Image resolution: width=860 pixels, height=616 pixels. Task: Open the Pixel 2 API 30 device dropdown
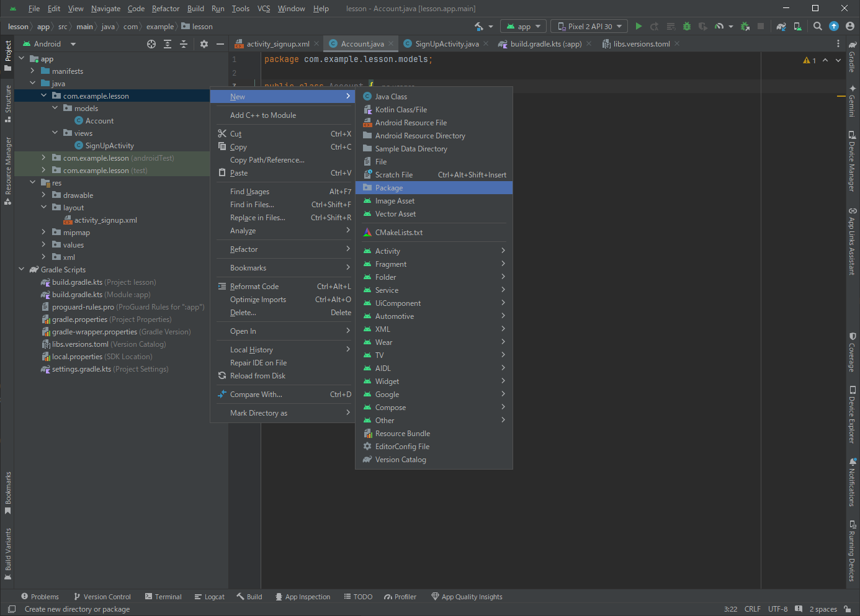(589, 26)
